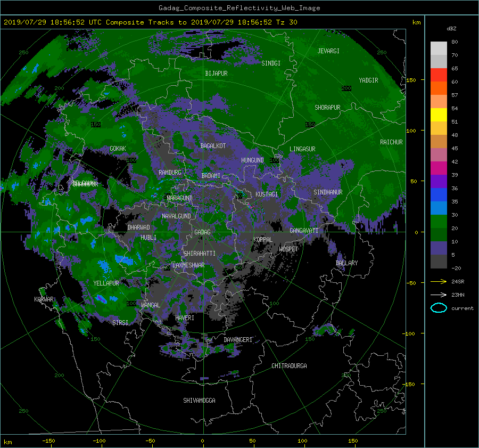The image size is (479, 448).
Task: Select the 'BAGALKOT' city label
Action: click(213, 146)
